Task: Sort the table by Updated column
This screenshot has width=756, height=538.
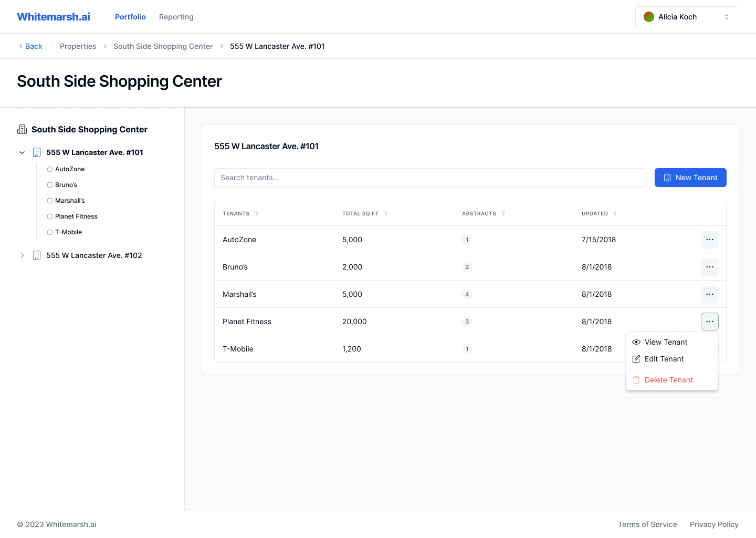Action: 599,213
